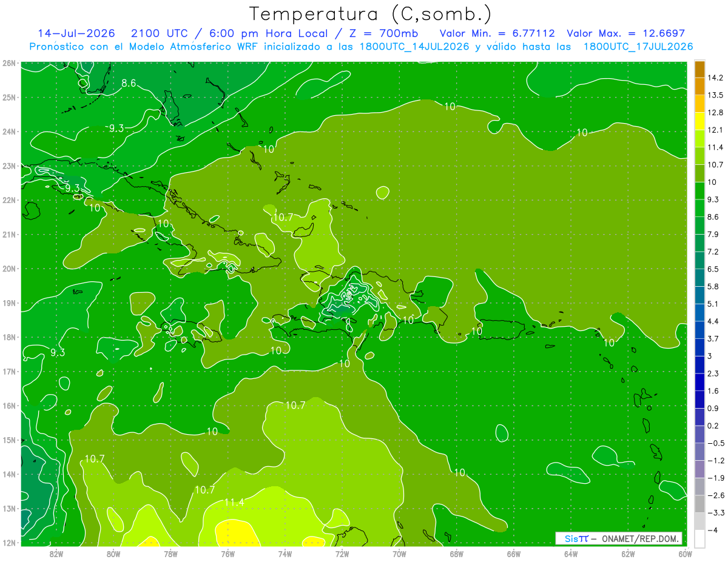Click the 8.6 contour label on map
Screen dimensions: 728x562
[129, 83]
